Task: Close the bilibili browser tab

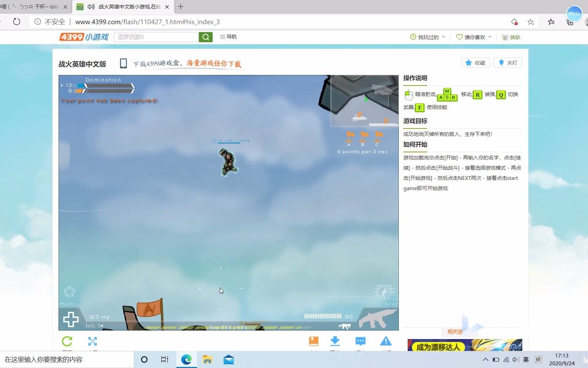Action: [x=65, y=7]
